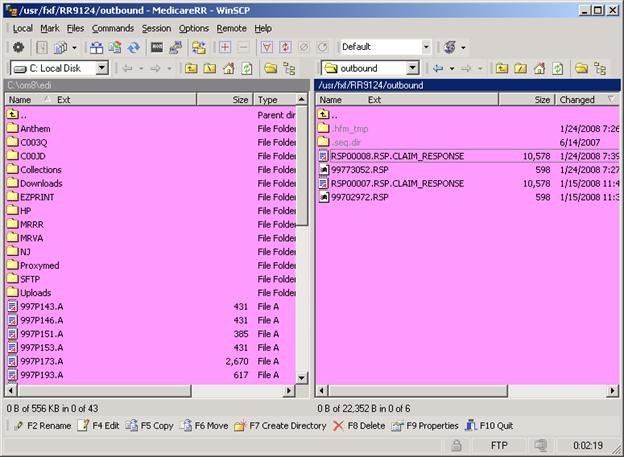Select the Anthem folder in local panel
This screenshot has width=624, height=457.
click(x=35, y=129)
